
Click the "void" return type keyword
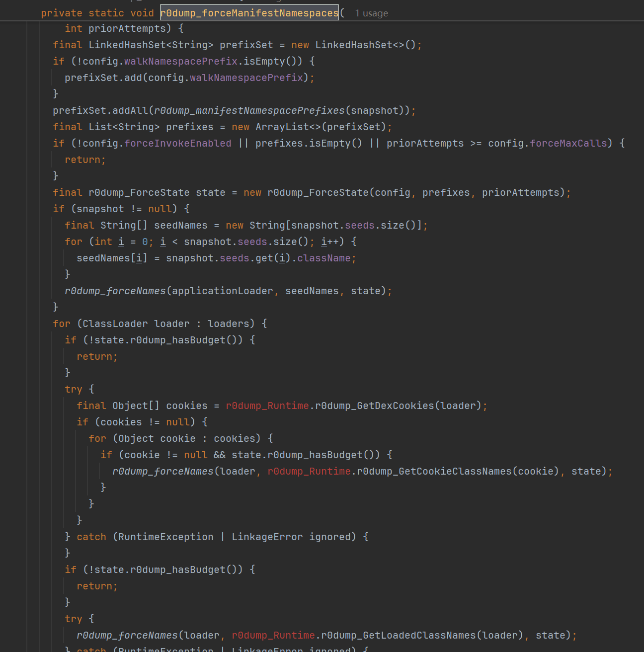(x=142, y=13)
